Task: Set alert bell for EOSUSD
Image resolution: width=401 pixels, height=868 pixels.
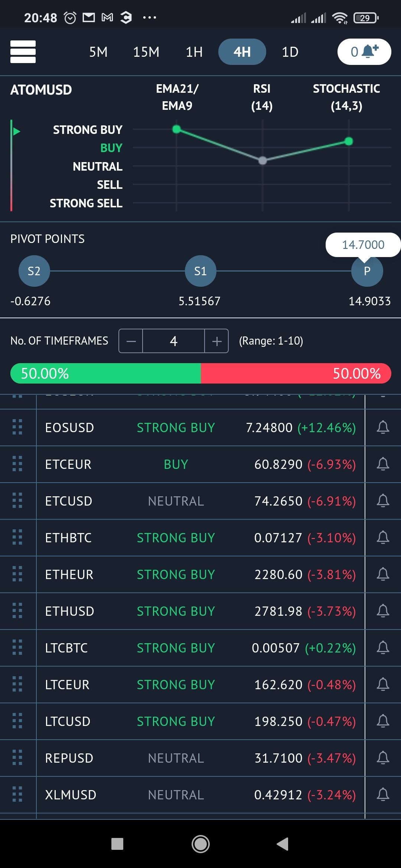Action: pos(383,427)
